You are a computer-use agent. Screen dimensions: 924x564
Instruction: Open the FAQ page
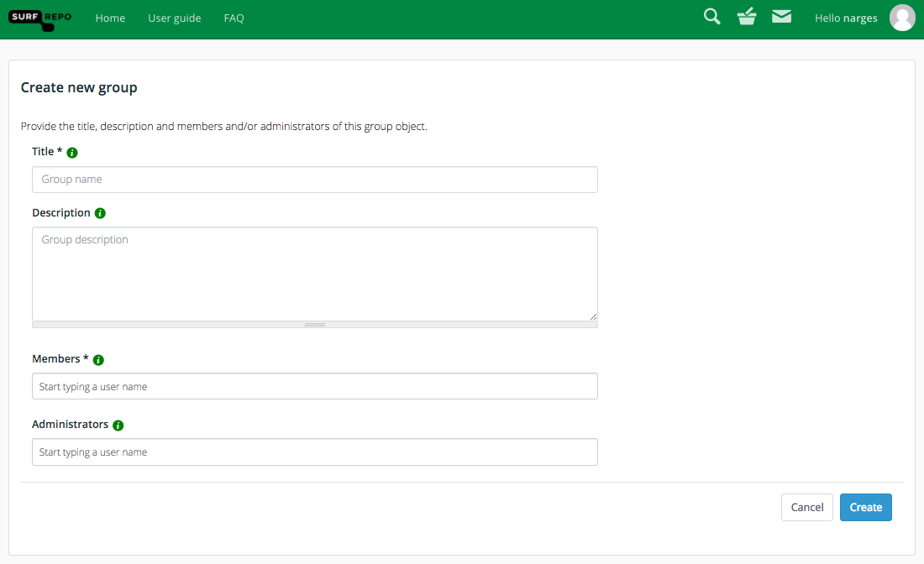coord(234,18)
